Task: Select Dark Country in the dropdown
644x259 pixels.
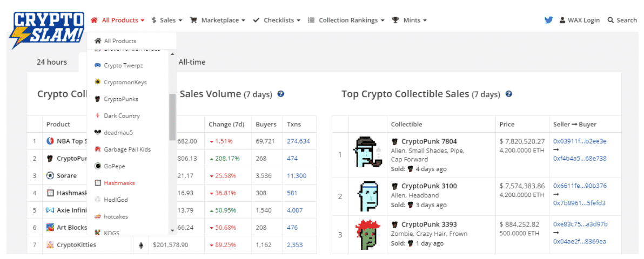Action: click(122, 116)
